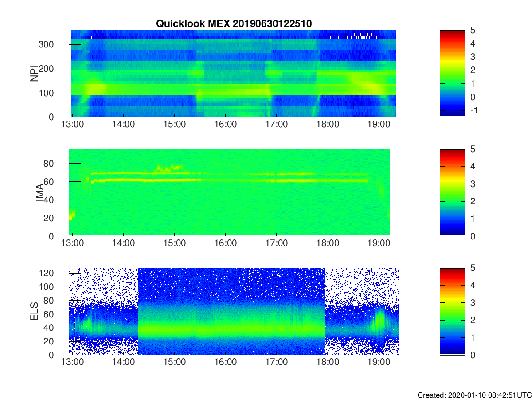Click the NPI y-axis label
Screen dimensions: 532x399
click(34, 74)
